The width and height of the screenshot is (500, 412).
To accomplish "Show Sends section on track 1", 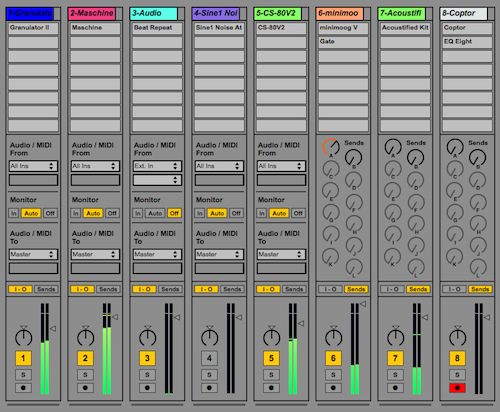I will pyautogui.click(x=46, y=289).
